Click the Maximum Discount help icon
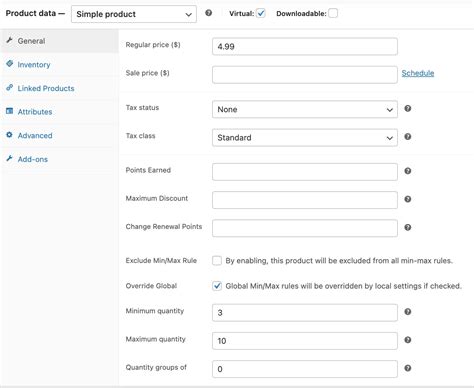Screen dimensions: 474x388 pyautogui.click(x=408, y=199)
